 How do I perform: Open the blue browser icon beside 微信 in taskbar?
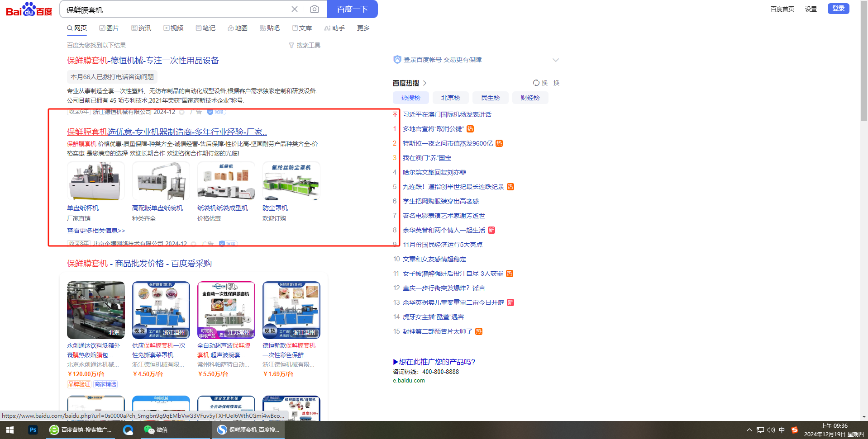click(128, 430)
